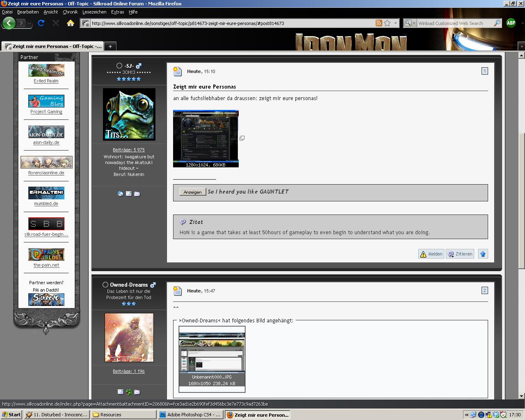The height and width of the screenshot is (420, 525).
Task: Click the blue up-arrow icon in first post
Action: point(483,254)
